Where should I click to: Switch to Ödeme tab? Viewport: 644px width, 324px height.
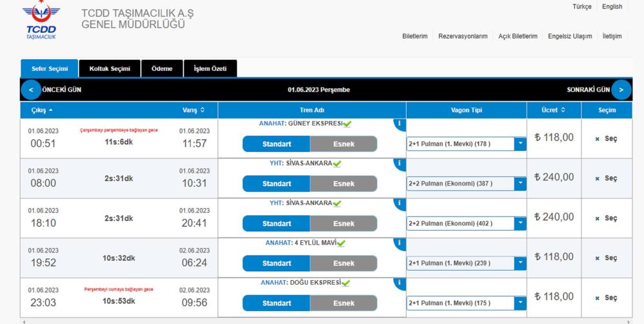click(162, 68)
